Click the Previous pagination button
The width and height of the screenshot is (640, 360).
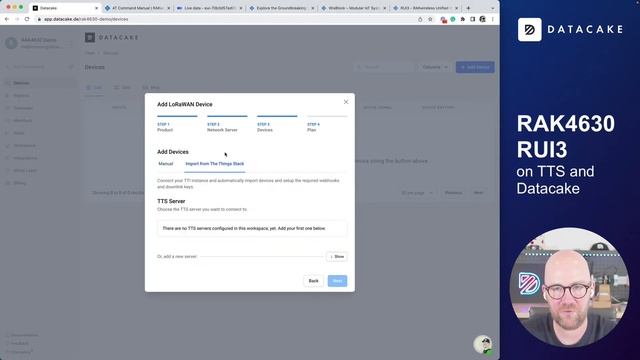click(x=453, y=193)
